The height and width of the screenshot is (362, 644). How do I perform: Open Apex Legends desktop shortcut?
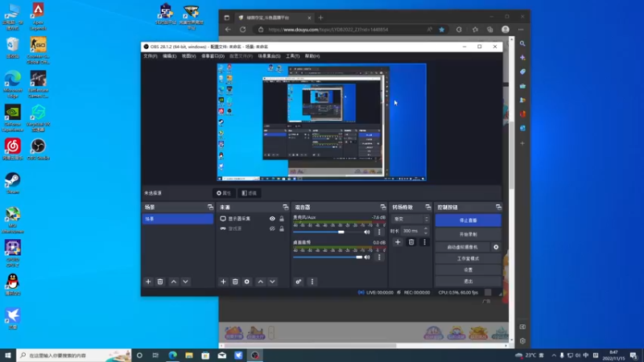point(38,16)
